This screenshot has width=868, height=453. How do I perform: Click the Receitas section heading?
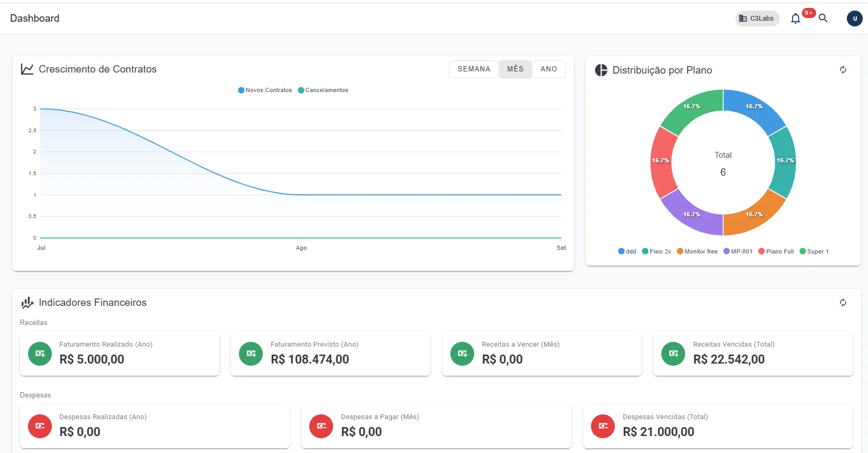[33, 322]
